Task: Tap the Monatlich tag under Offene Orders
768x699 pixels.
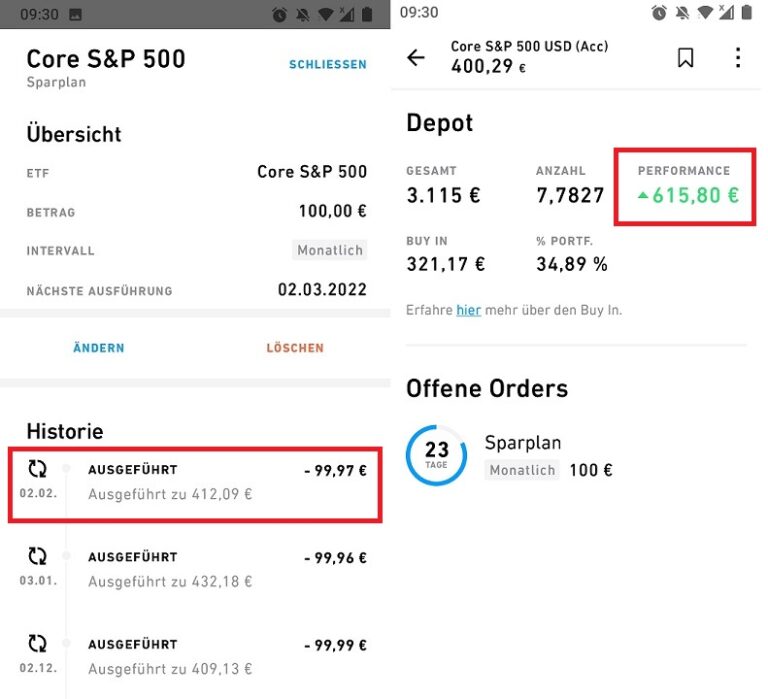Action: click(522, 470)
